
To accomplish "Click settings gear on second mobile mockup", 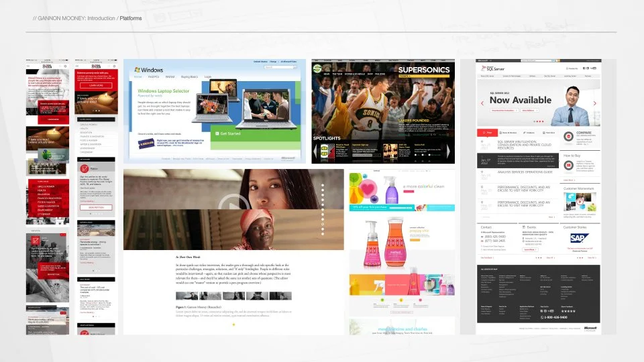I will click(x=114, y=66).
